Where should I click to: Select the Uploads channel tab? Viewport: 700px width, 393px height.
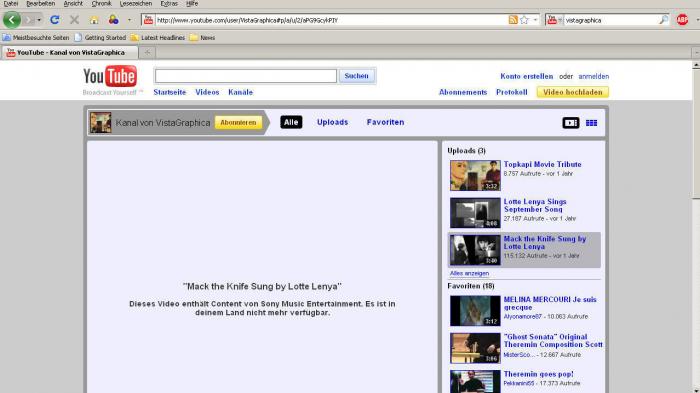333,122
